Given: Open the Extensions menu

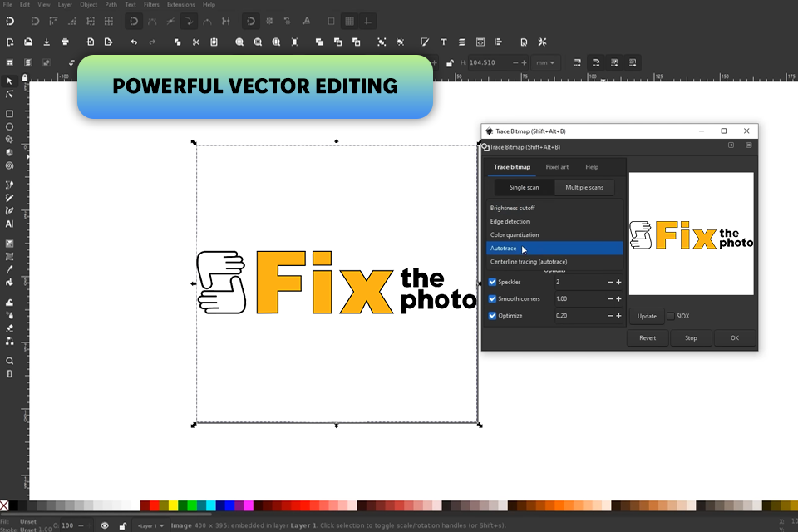Looking at the screenshot, I should [180, 5].
